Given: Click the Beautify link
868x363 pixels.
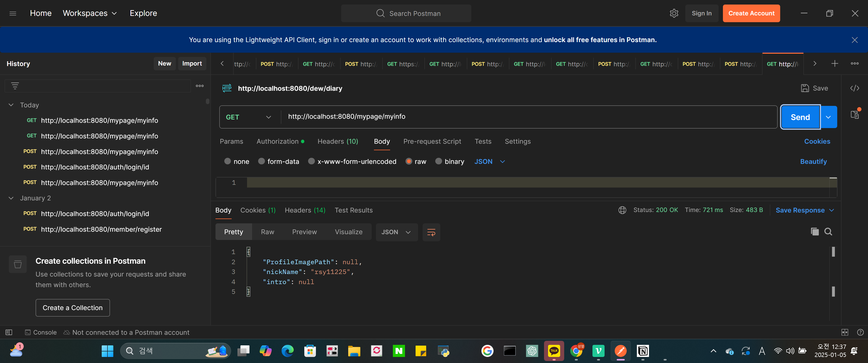Looking at the screenshot, I should coord(813,162).
